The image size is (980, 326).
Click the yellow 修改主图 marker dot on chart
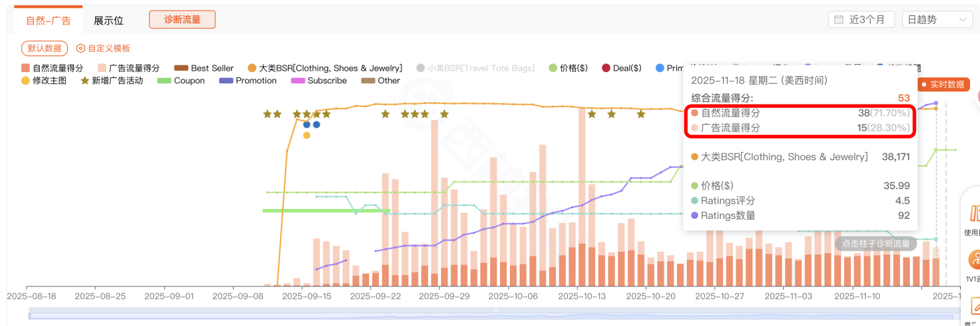pos(306,136)
